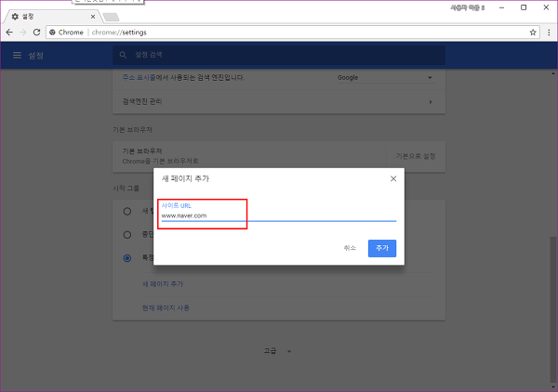Expand the 고급 advanced section
The height and width of the screenshot is (392, 558).
click(x=277, y=351)
